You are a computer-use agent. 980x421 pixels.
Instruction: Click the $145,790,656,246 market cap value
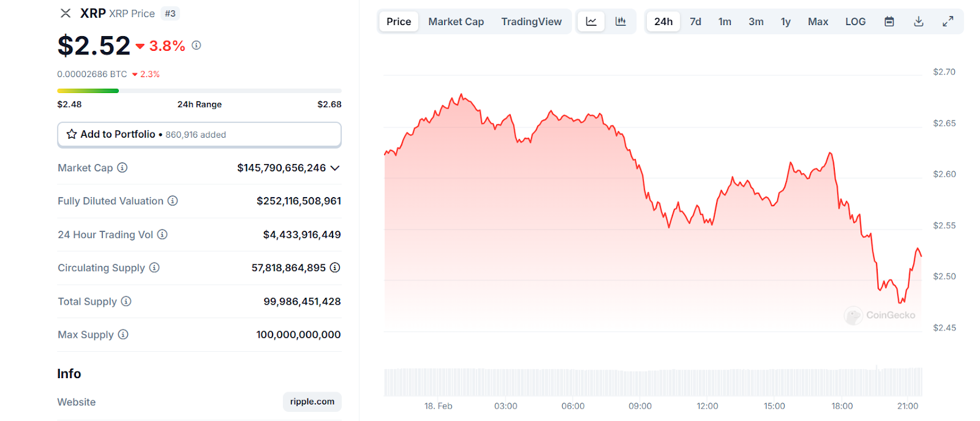(282, 168)
